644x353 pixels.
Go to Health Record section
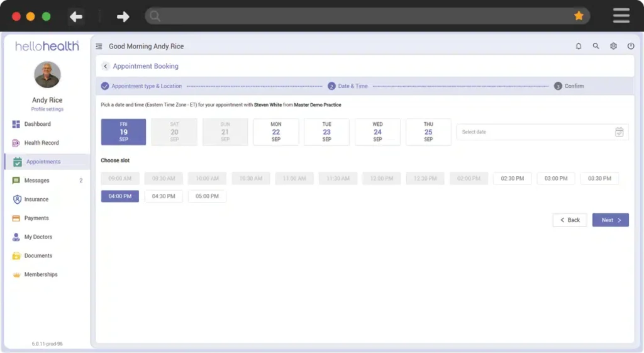tap(41, 143)
